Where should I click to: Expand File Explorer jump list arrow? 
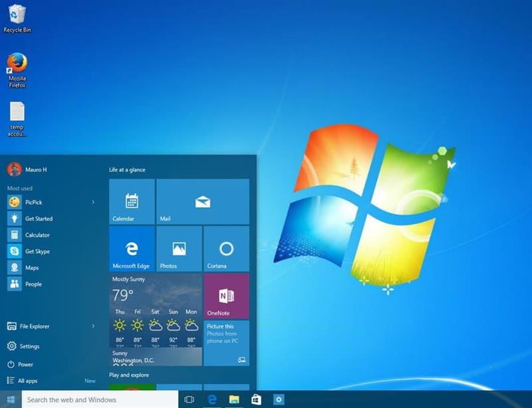click(x=93, y=326)
